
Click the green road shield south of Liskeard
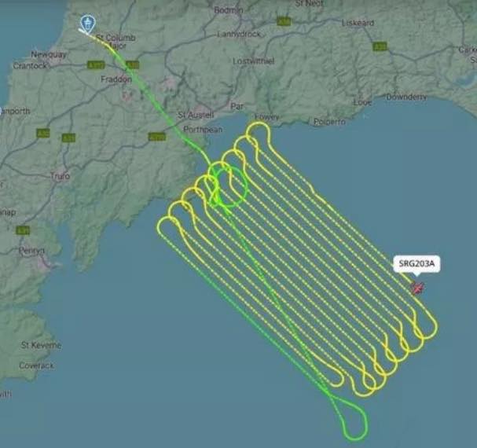pos(380,46)
